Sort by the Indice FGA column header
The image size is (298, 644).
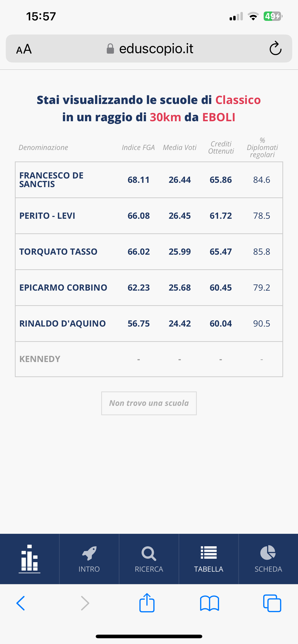[x=138, y=148]
